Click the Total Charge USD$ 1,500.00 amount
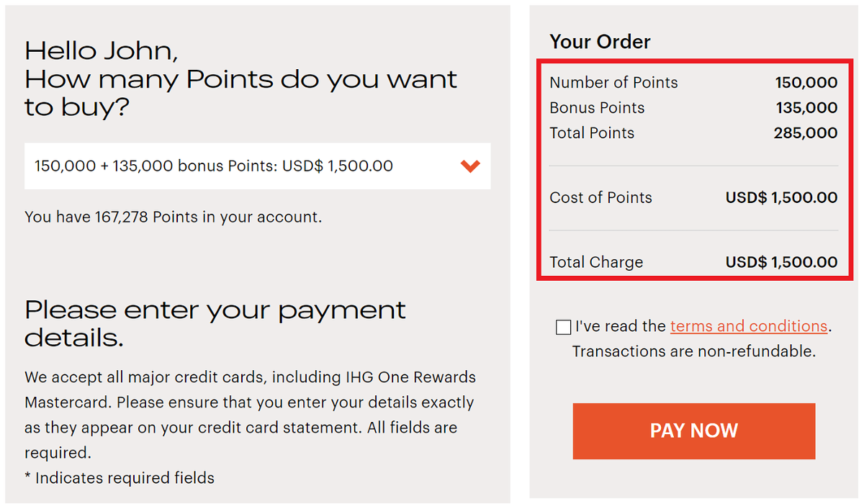The height and width of the screenshot is (504, 864). tap(782, 263)
